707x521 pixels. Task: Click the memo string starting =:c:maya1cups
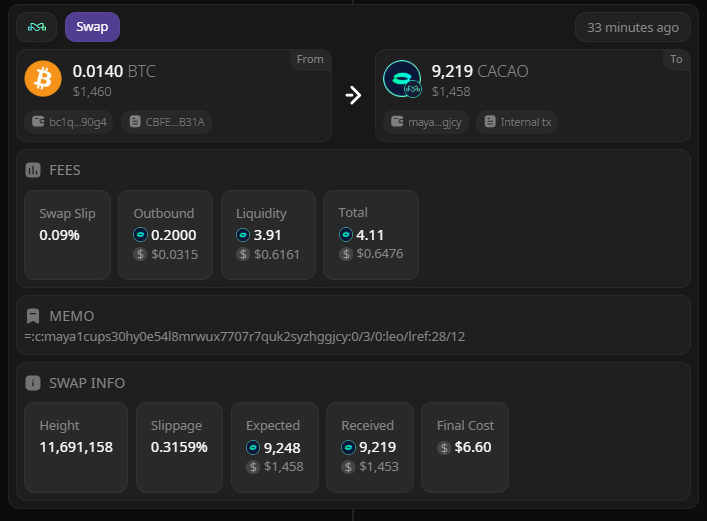pyautogui.click(x=244, y=337)
